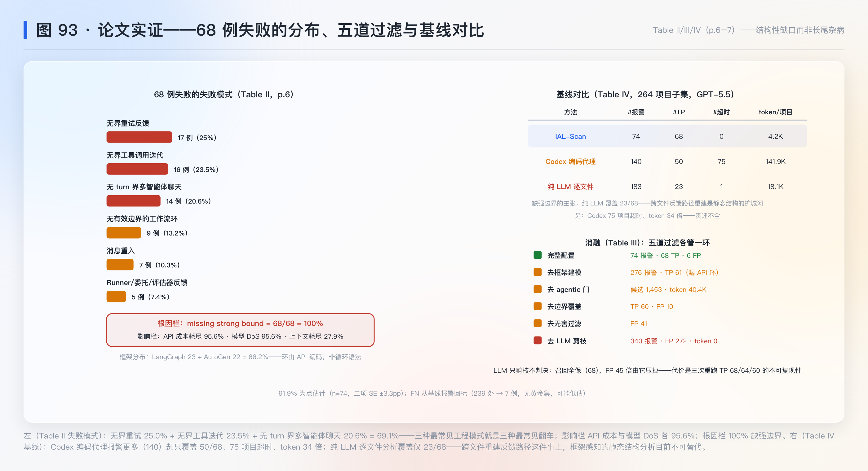Click the 9 例（13.2%） bar label
Screen dimensions: 868x471
167,233
